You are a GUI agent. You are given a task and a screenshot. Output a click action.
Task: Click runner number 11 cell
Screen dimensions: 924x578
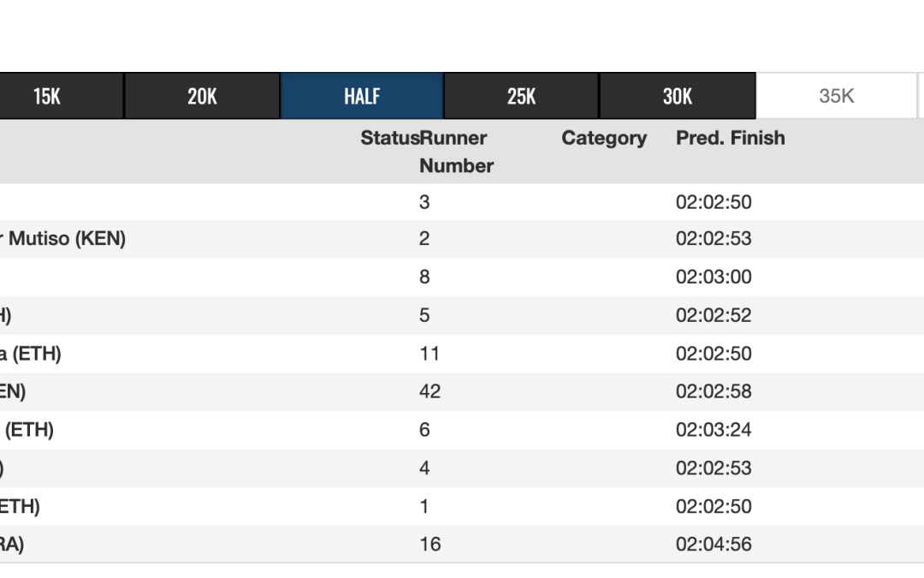click(429, 354)
